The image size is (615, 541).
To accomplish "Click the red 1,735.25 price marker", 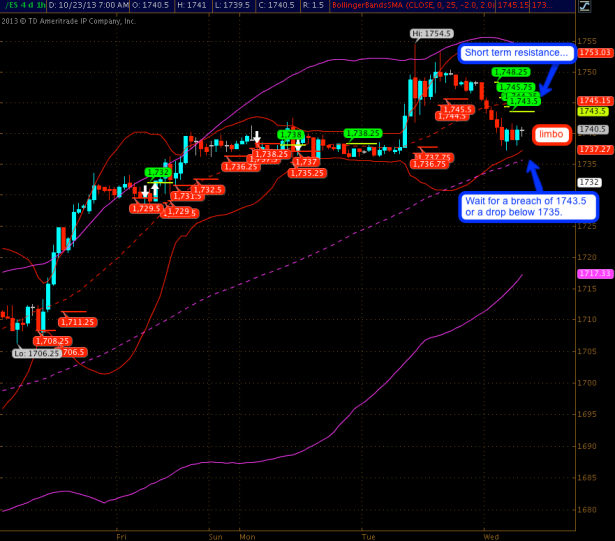I will pos(307,172).
